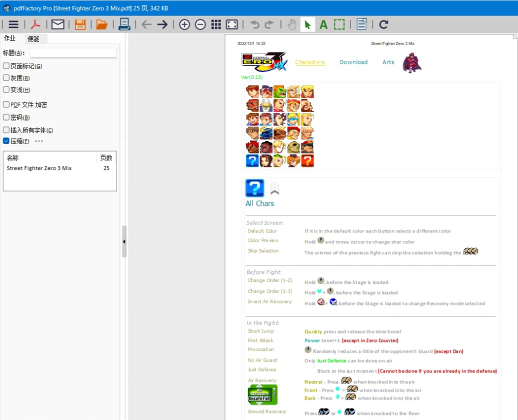Viewport: 518px width, 420px height.
Task: Toggle the 密码(B) checkbox
Action: pyautogui.click(x=6, y=117)
